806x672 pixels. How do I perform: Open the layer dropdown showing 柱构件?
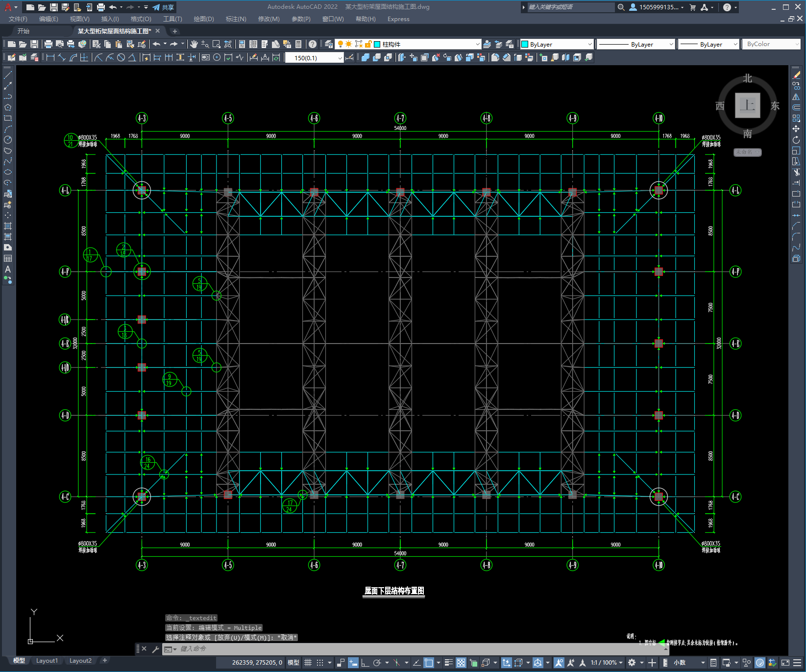pos(408,44)
